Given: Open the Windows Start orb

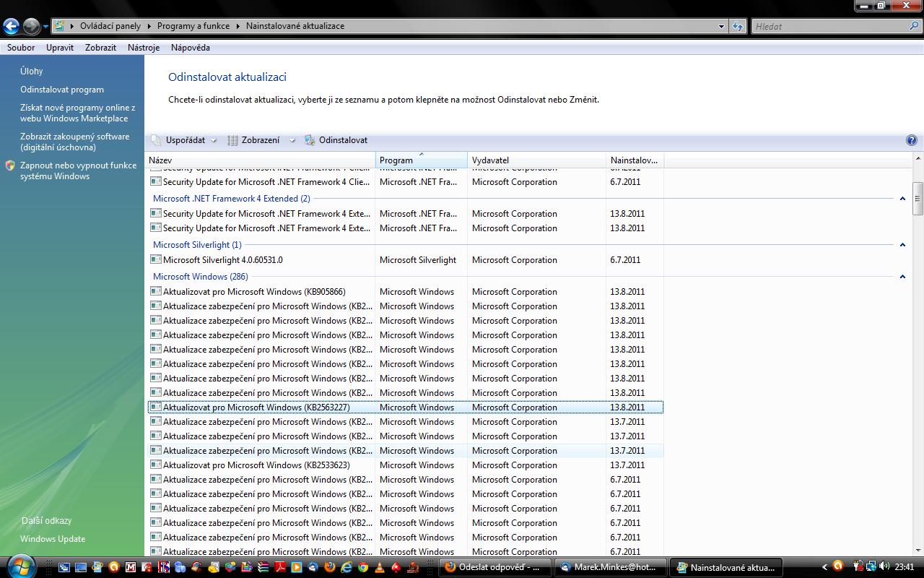Looking at the screenshot, I should pyautogui.click(x=19, y=566).
